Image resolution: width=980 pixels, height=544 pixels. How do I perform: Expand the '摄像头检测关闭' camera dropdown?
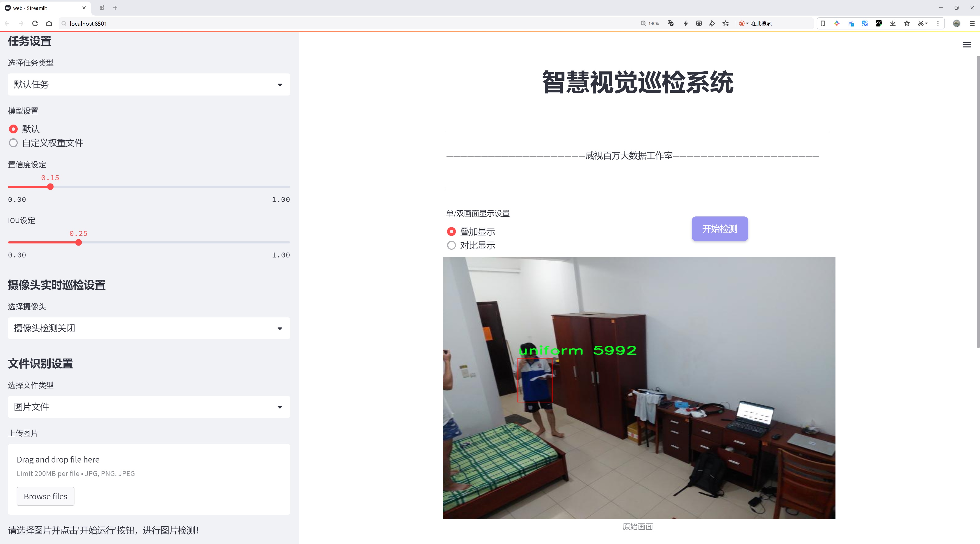click(149, 328)
